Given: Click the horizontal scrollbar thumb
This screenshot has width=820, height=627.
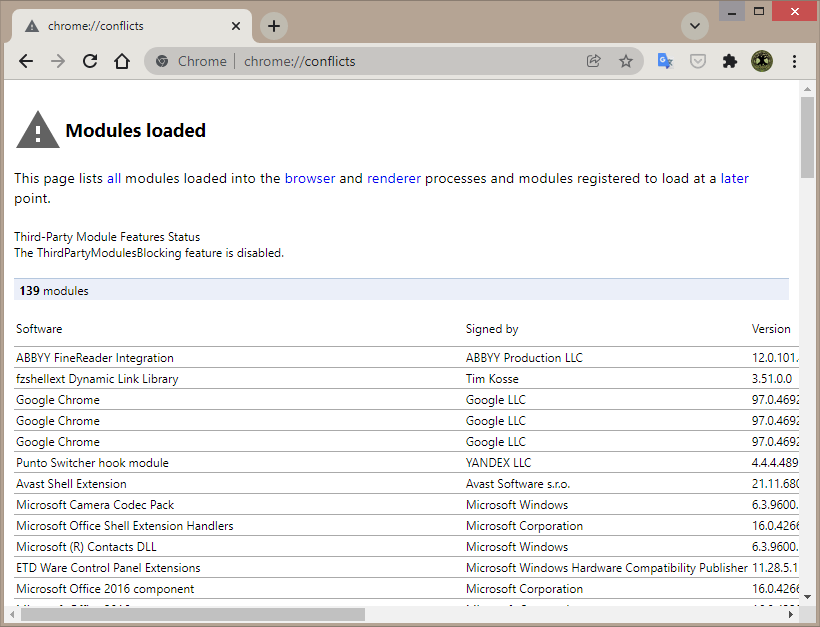Looking at the screenshot, I should (192, 614).
